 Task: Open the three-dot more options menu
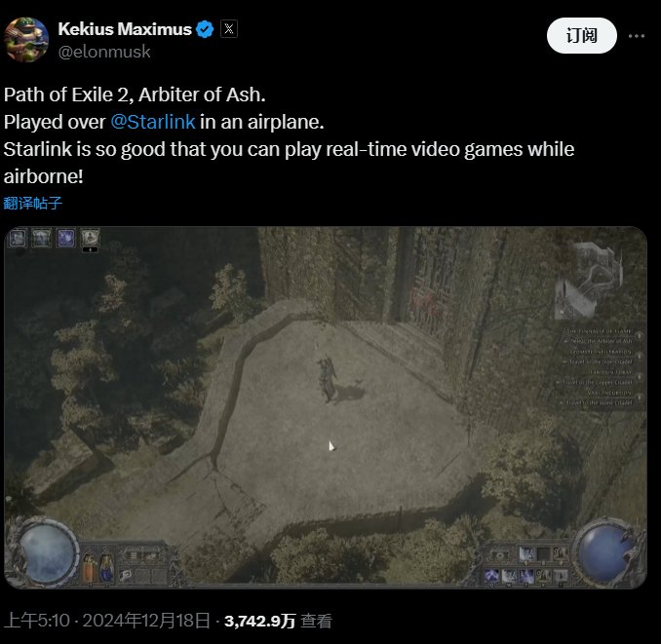coord(636,36)
